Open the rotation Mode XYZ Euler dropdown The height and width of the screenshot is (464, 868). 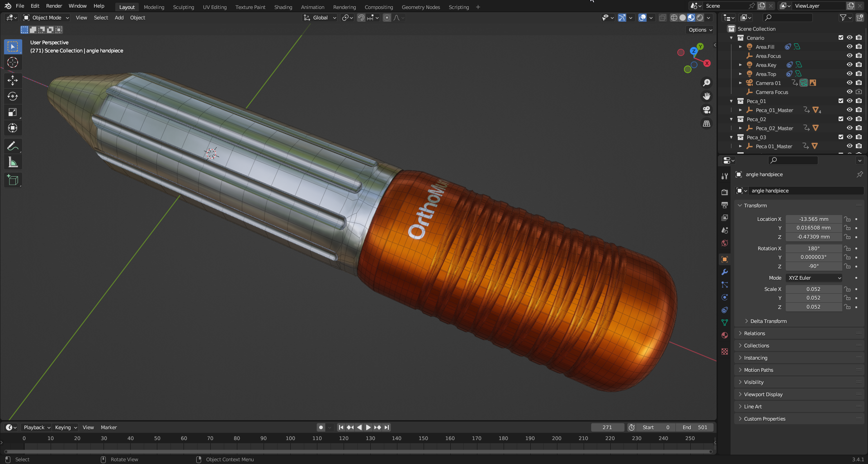tap(814, 278)
